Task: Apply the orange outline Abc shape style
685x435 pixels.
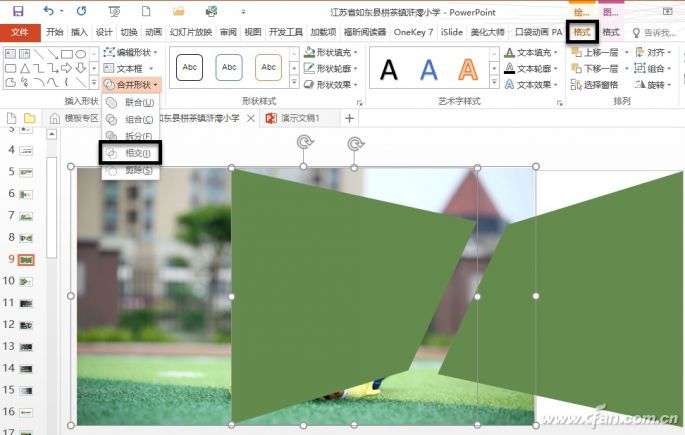Action: pos(268,67)
